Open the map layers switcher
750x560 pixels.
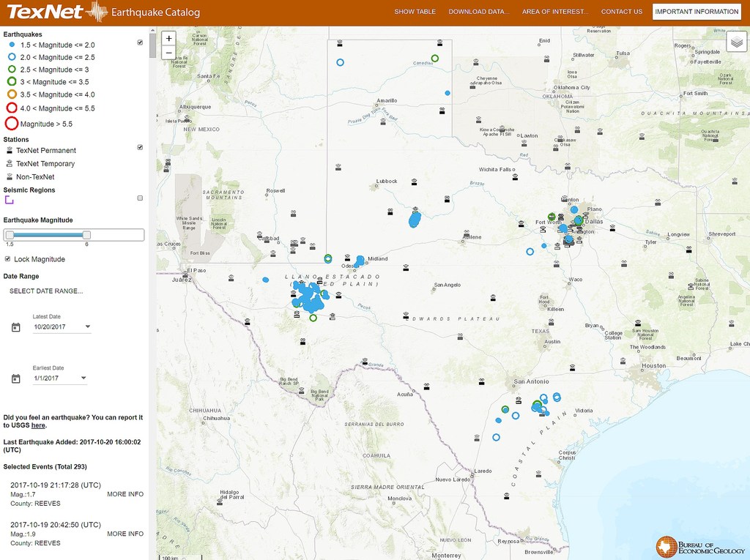pos(735,42)
